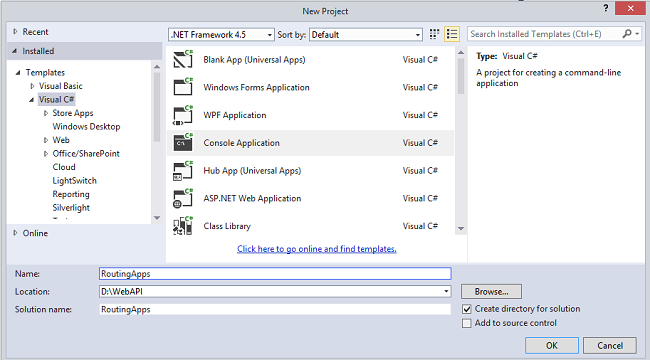Select the Console Application row text
The height and width of the screenshot is (360, 650).
(242, 143)
